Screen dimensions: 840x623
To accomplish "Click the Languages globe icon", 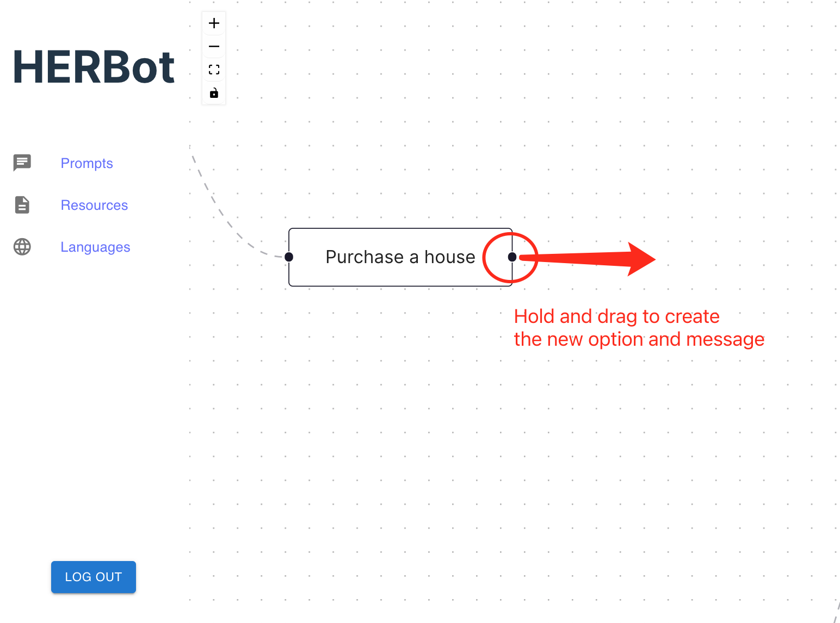I will point(22,247).
